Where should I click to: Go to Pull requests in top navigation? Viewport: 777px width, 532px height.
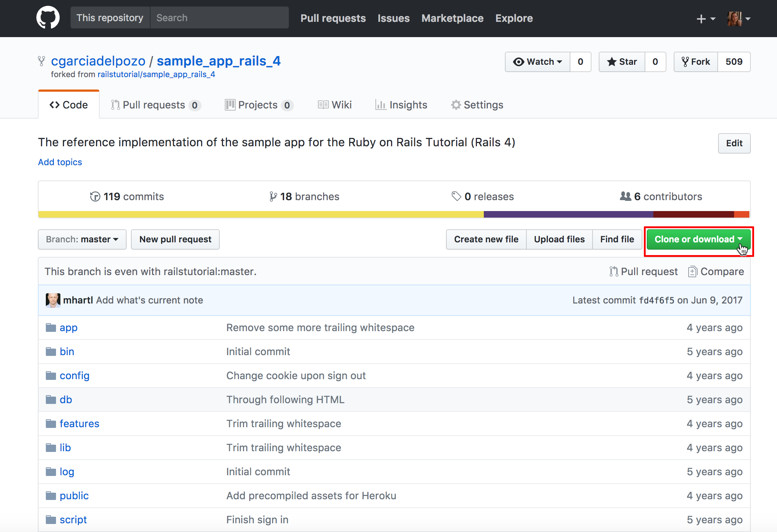click(x=333, y=18)
